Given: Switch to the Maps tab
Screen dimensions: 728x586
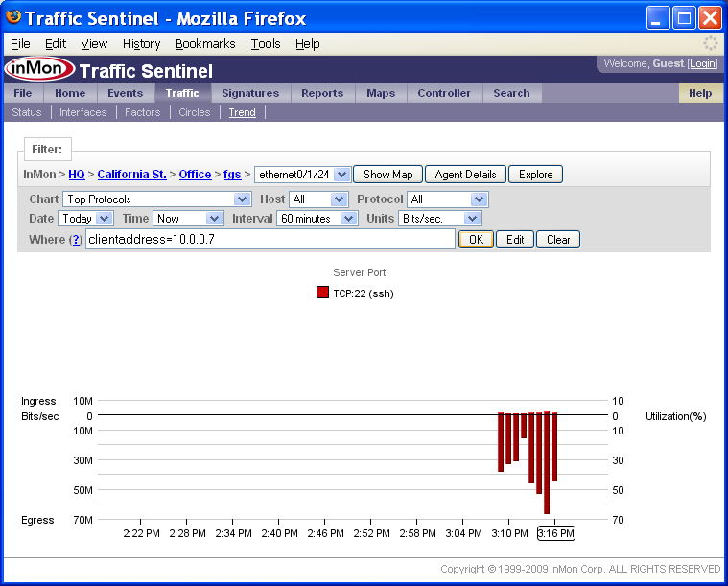Looking at the screenshot, I should 381,93.
